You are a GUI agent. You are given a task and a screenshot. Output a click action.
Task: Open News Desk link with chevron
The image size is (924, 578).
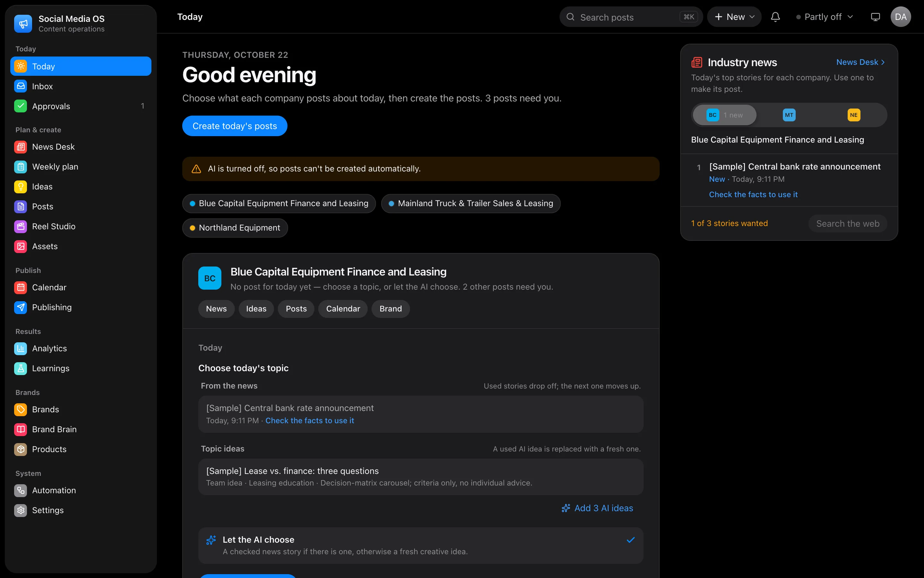click(x=860, y=62)
